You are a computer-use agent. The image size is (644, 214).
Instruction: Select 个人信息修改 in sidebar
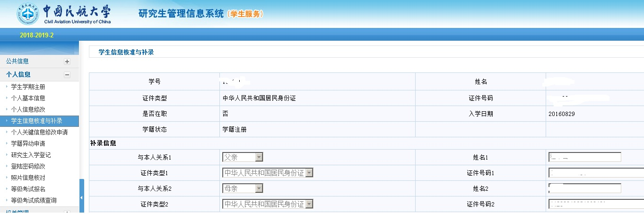pos(28,110)
